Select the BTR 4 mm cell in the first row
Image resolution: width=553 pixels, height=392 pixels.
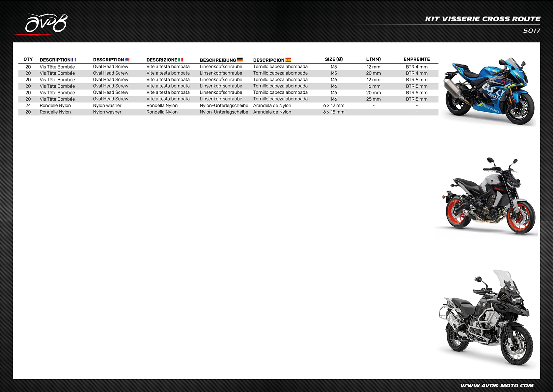[417, 66]
